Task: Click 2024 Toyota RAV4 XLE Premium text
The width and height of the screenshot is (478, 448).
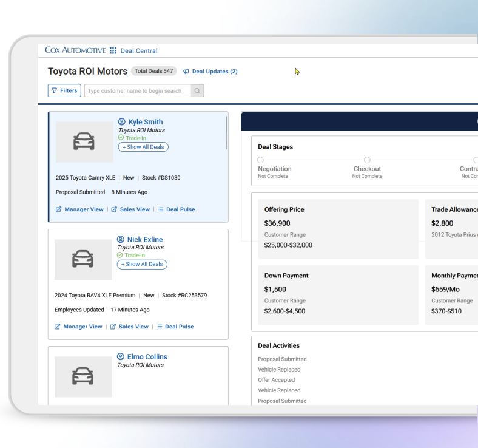Action: [x=95, y=296]
